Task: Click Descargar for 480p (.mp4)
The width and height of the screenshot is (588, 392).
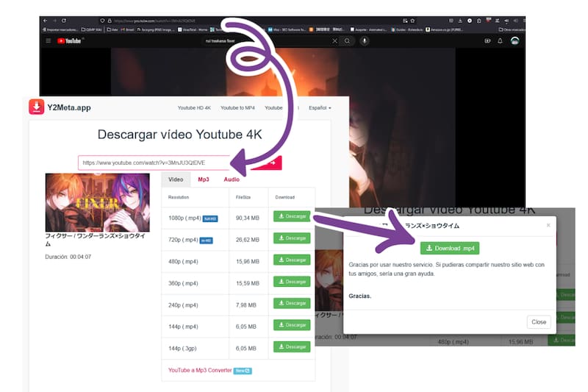Action: point(292,260)
